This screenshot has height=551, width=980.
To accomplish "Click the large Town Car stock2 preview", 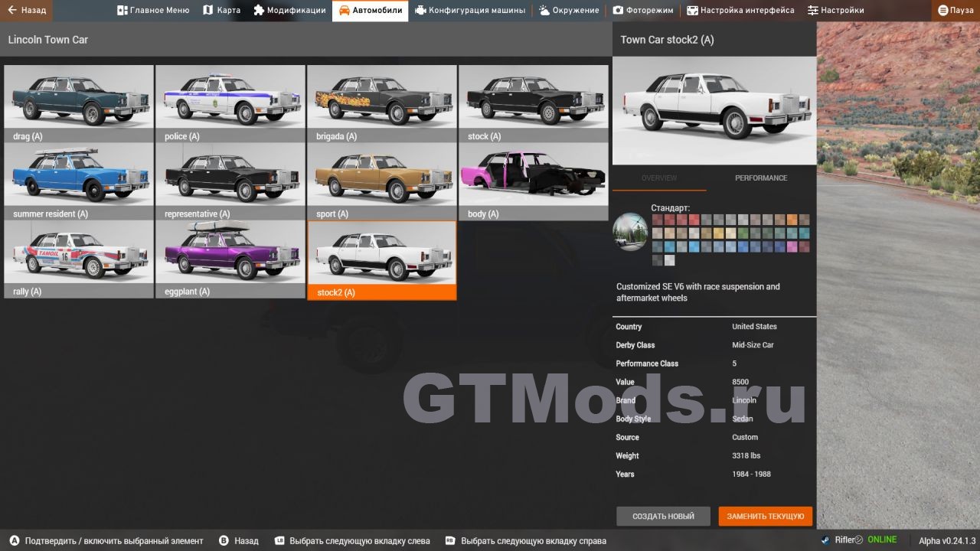I will click(x=714, y=110).
